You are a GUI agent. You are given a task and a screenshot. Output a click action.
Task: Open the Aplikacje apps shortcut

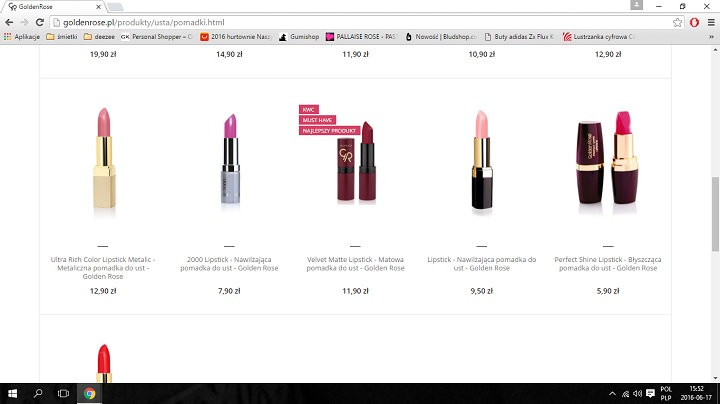tap(22, 37)
